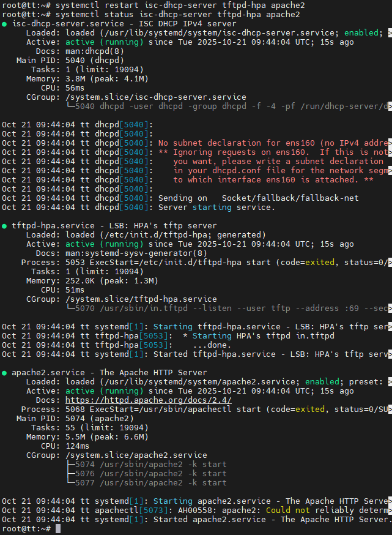Click the green status dot for isc-dhcp-server.service

[x=4, y=24]
